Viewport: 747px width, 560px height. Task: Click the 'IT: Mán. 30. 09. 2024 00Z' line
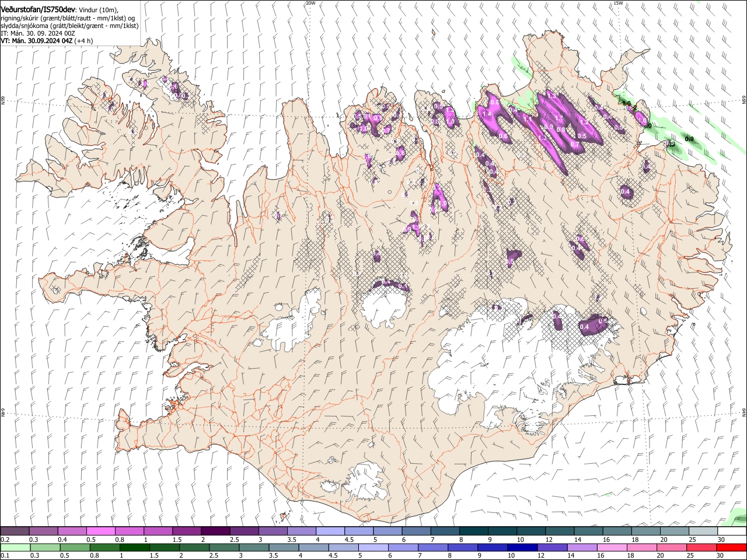[x=38, y=33]
